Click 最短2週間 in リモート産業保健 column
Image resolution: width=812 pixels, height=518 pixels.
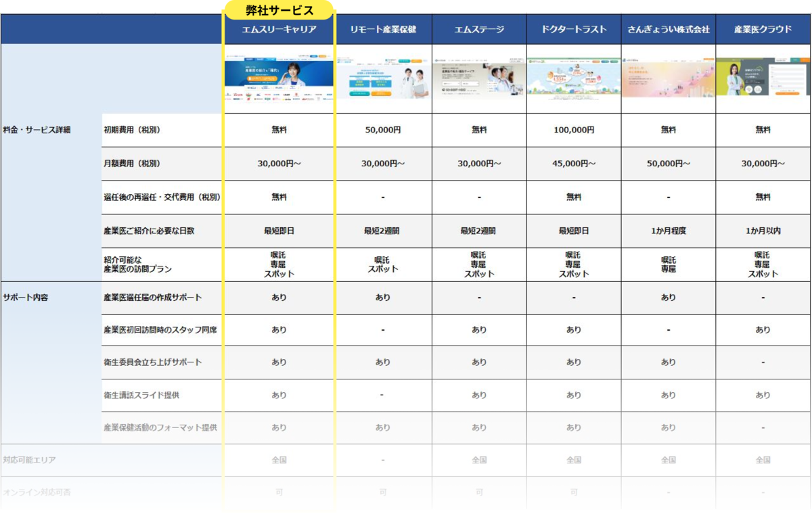383,231
